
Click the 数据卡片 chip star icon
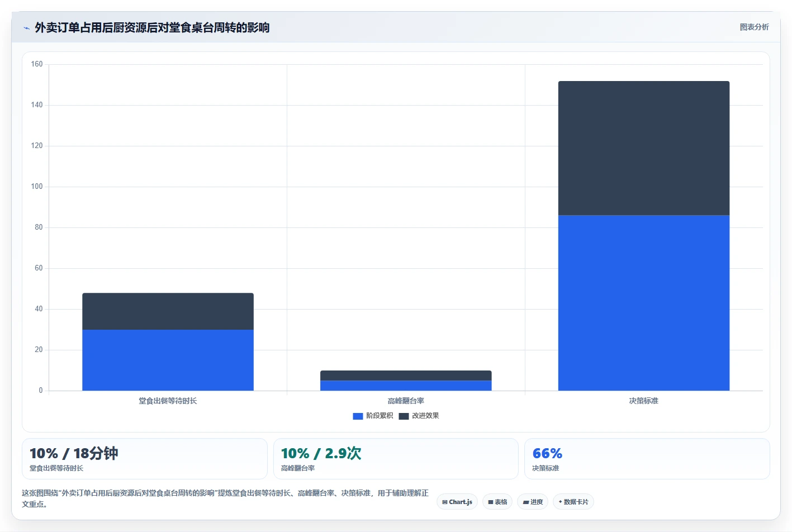[560, 502]
